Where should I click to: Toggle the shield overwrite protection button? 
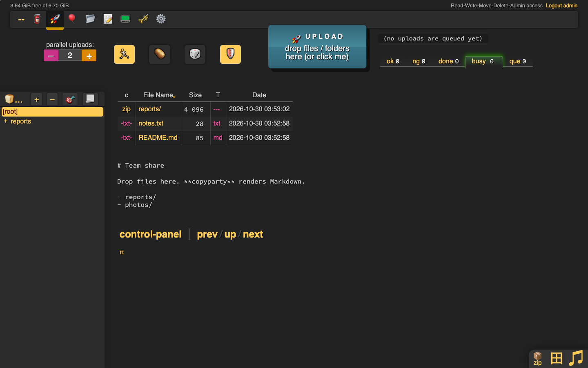(x=230, y=54)
